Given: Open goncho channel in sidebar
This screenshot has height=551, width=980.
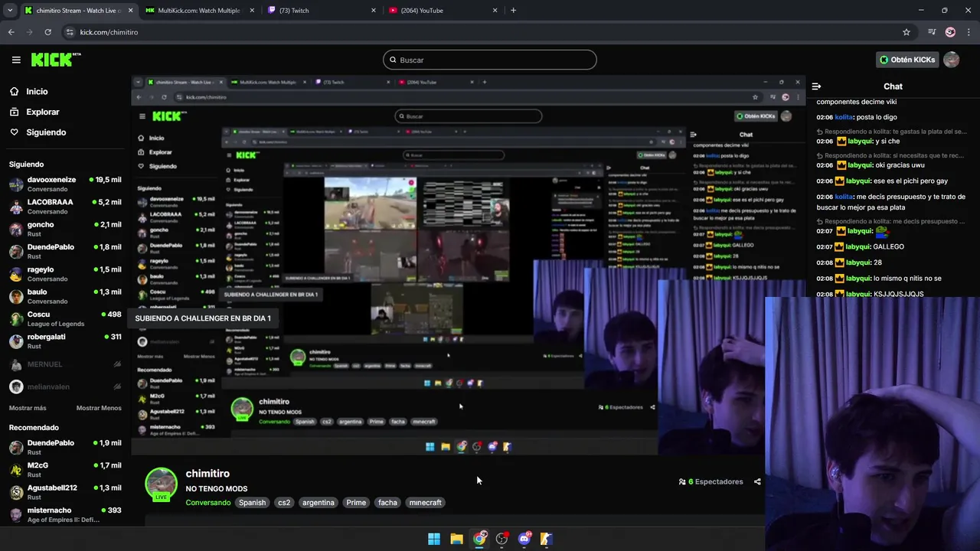Looking at the screenshot, I should coord(65,229).
